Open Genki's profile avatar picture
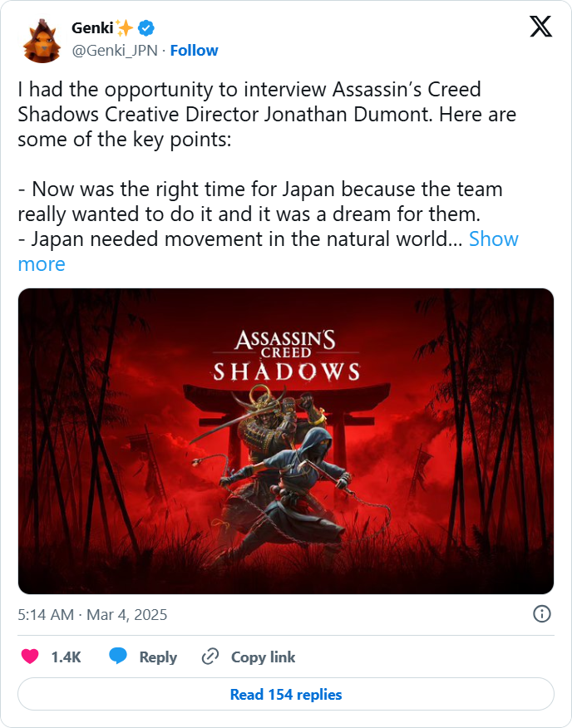572x728 pixels. coord(41,40)
